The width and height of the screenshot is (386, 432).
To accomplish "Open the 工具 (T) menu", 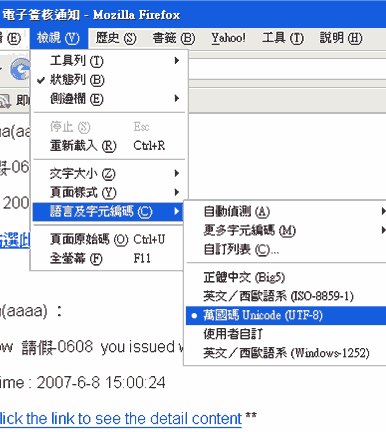I will coord(283,38).
